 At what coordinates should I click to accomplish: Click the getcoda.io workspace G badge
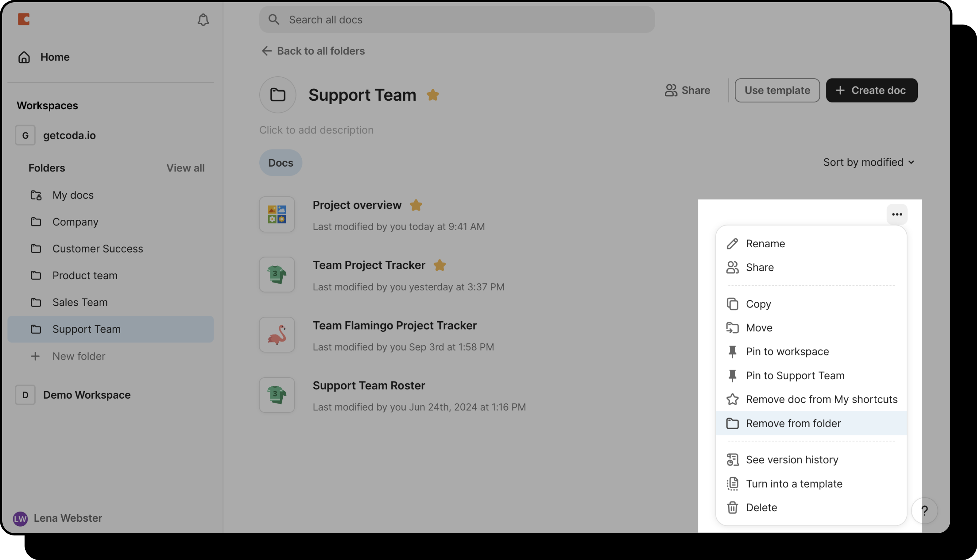(25, 135)
